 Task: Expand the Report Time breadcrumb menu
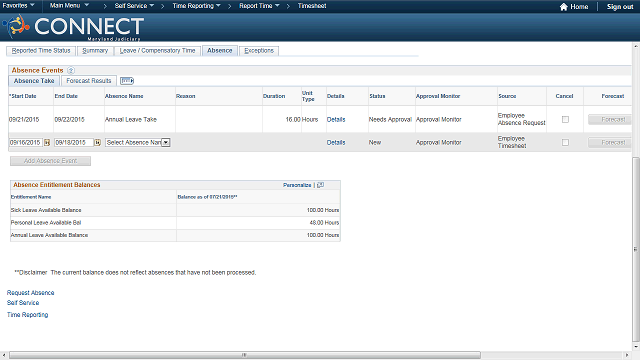click(x=259, y=6)
